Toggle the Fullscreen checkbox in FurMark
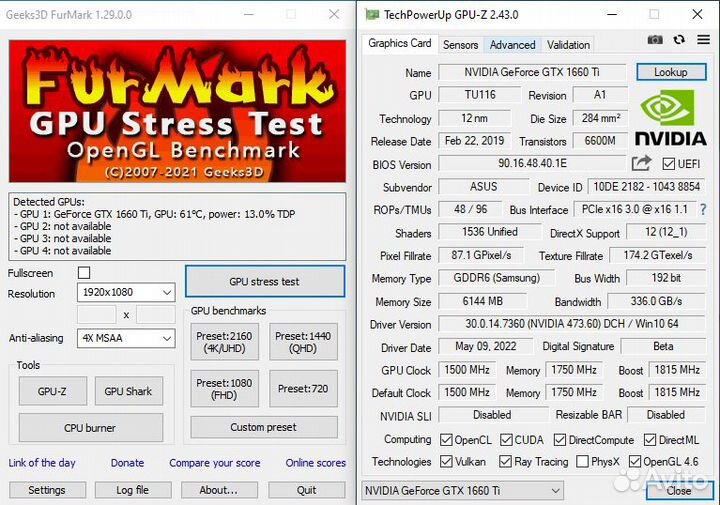This screenshot has height=505, width=720. [84, 273]
